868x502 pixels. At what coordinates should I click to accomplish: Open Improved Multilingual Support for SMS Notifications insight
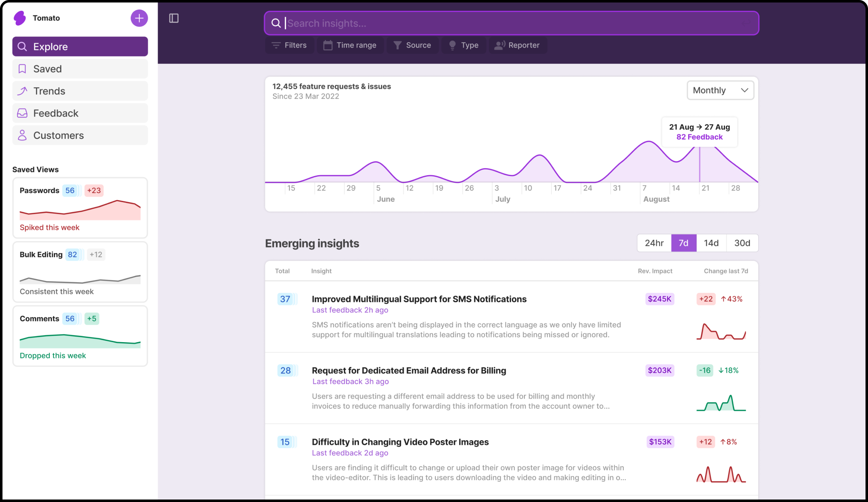419,299
